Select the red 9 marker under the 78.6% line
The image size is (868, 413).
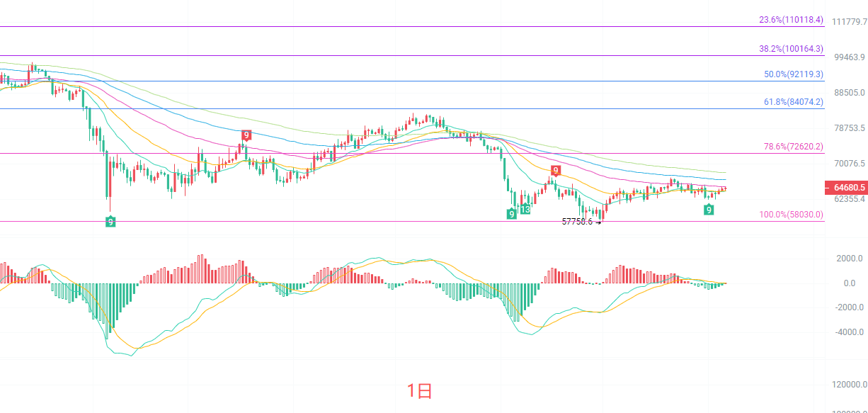pos(556,171)
